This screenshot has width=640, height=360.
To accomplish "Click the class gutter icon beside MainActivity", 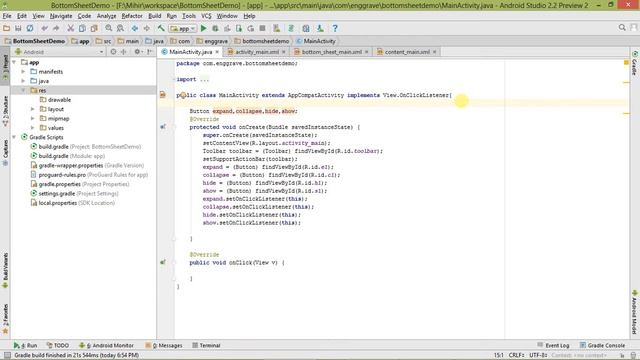I will coord(163,95).
